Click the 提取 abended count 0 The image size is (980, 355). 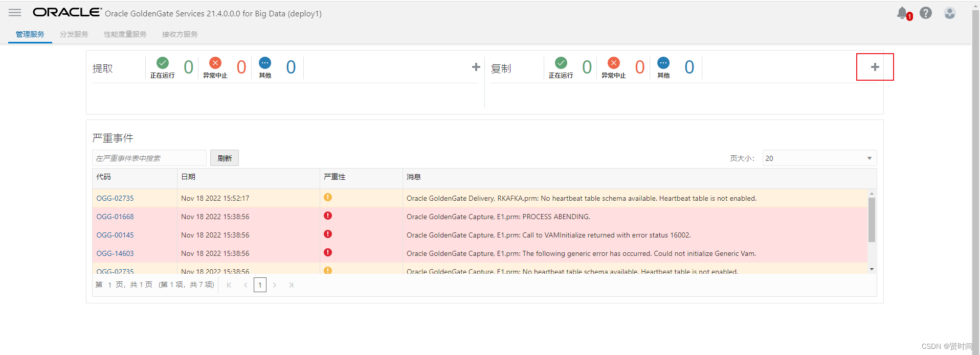241,67
